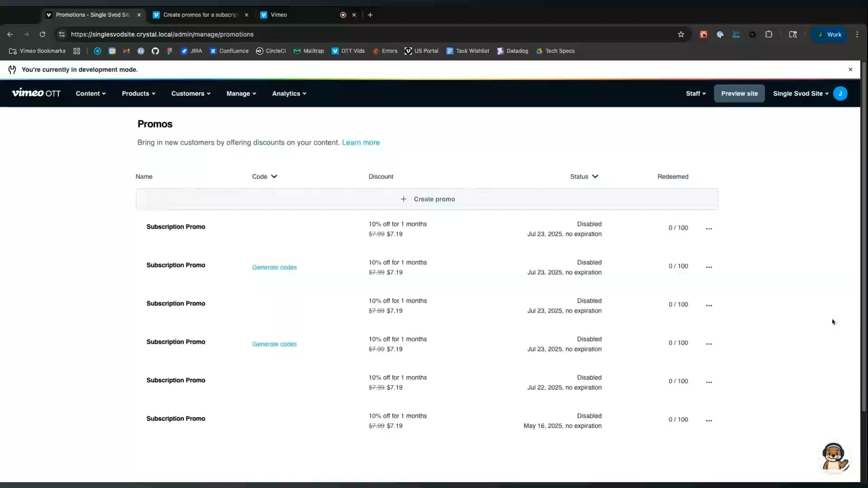Open the Learn more link
This screenshot has height=488, width=868.
[361, 142]
